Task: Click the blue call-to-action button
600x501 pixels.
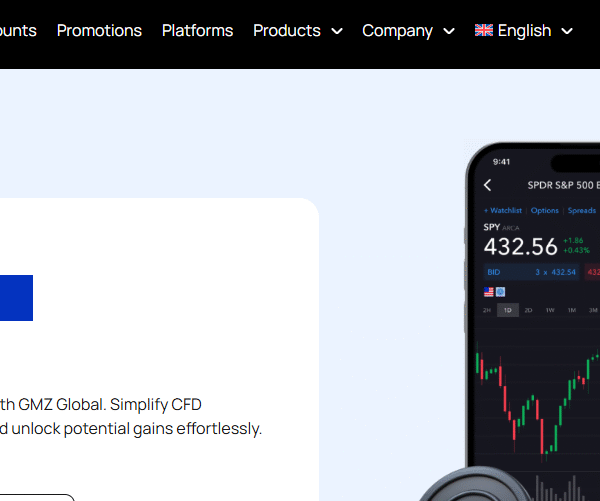Action: [x=16, y=298]
